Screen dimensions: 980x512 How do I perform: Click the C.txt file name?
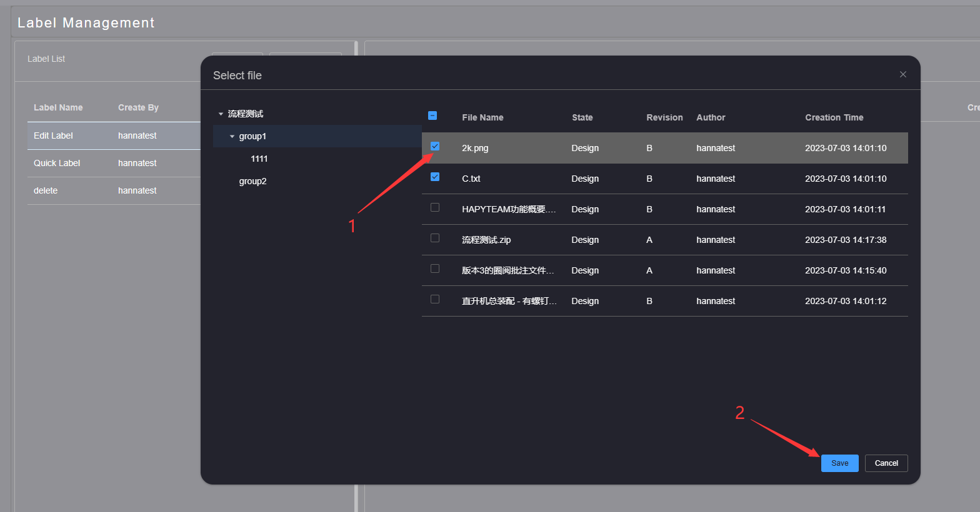point(471,179)
